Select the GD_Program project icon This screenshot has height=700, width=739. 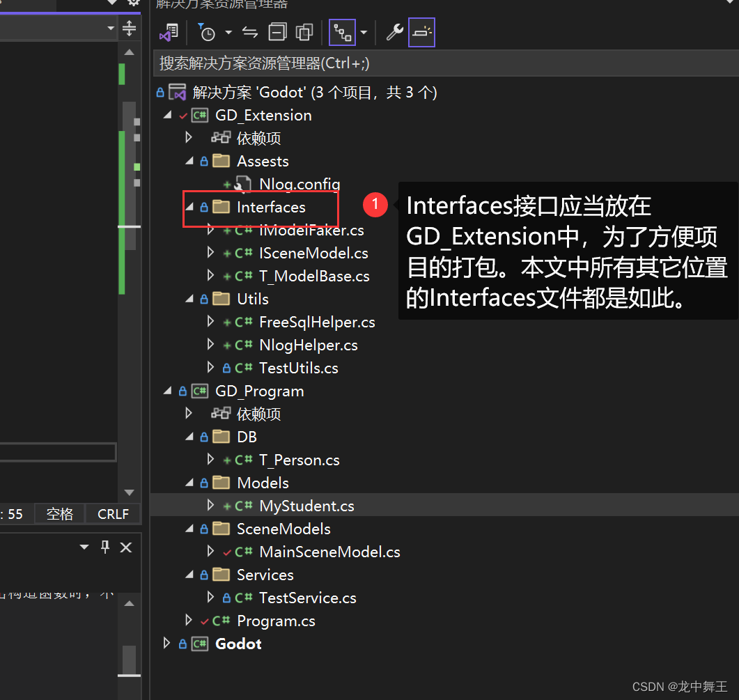(200, 391)
